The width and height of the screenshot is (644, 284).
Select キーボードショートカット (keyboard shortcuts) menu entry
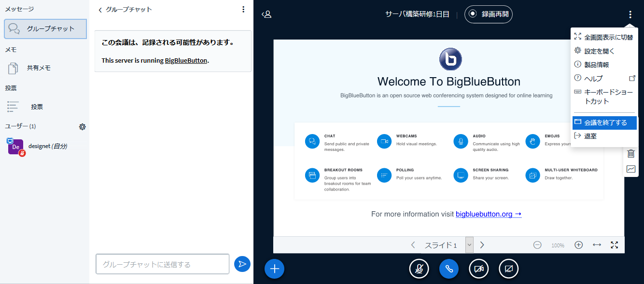[x=604, y=96]
